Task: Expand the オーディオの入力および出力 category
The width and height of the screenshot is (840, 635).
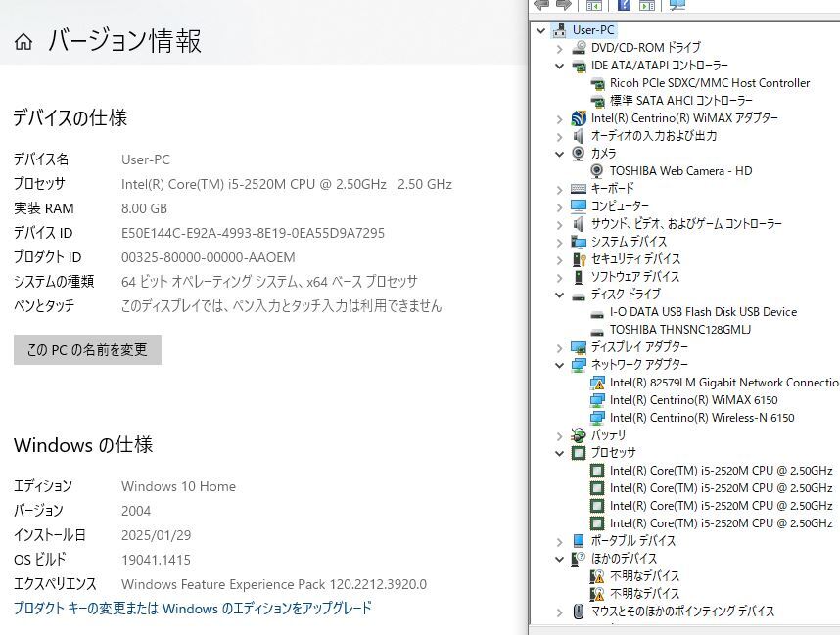Action: click(560, 137)
